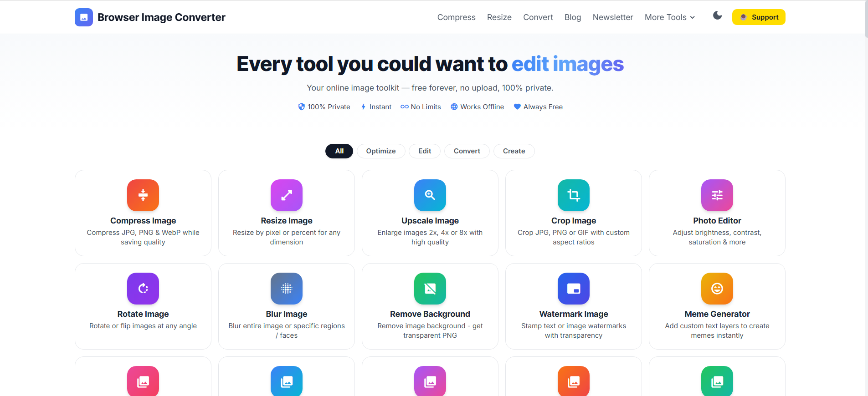Filter tools by Edit
Image resolution: width=868 pixels, height=396 pixels.
pyautogui.click(x=425, y=151)
